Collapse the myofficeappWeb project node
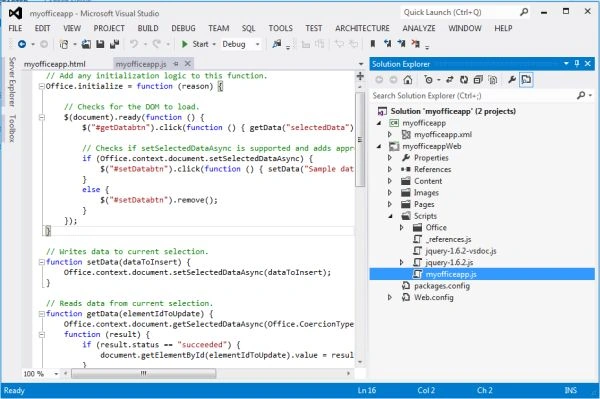The image size is (600, 399). pyautogui.click(x=379, y=147)
